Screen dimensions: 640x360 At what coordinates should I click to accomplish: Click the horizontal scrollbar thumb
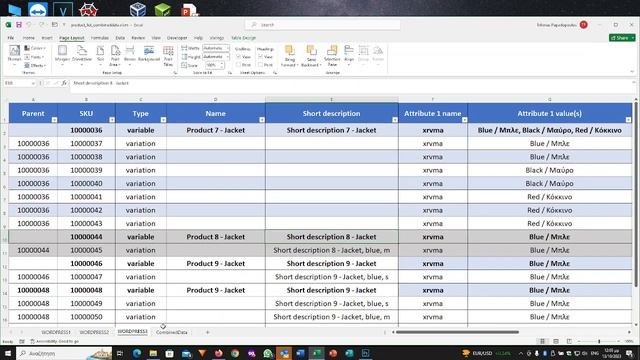point(457,332)
